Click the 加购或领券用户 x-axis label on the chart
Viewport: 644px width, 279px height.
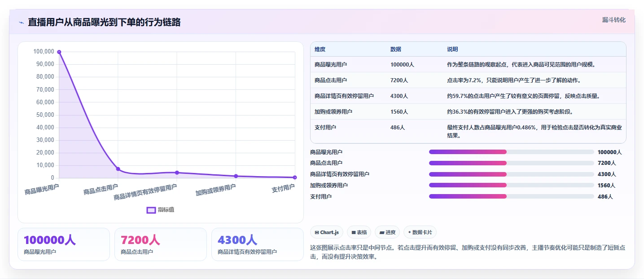[x=215, y=190]
